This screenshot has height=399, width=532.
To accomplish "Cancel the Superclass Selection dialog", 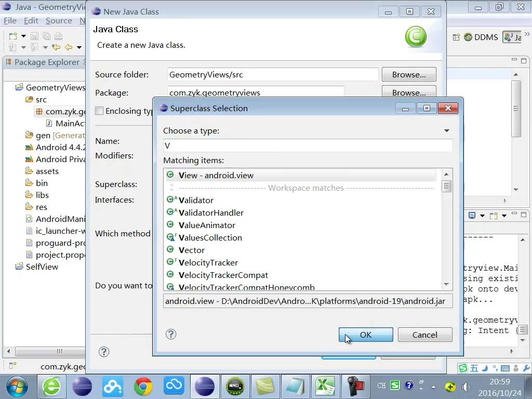I will click(x=425, y=335).
